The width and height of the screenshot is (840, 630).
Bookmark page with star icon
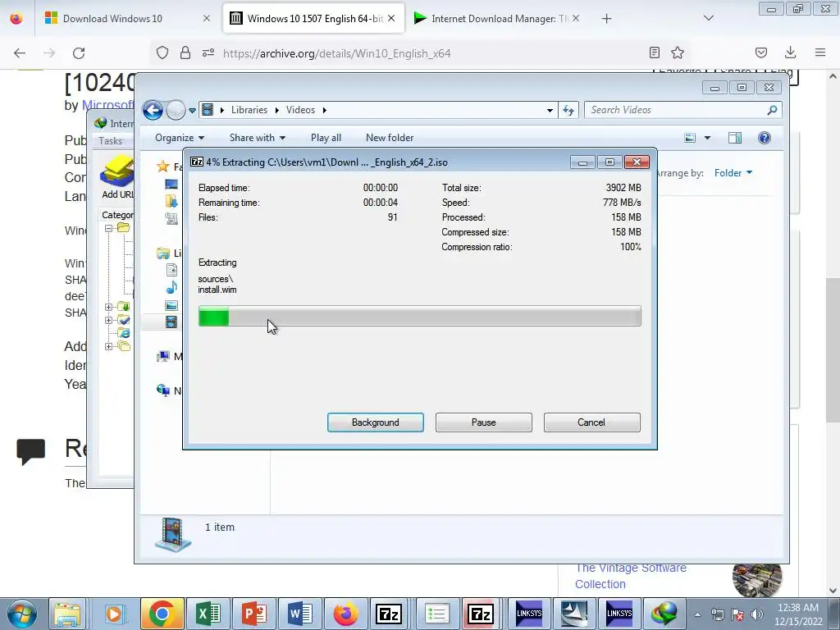point(678,52)
